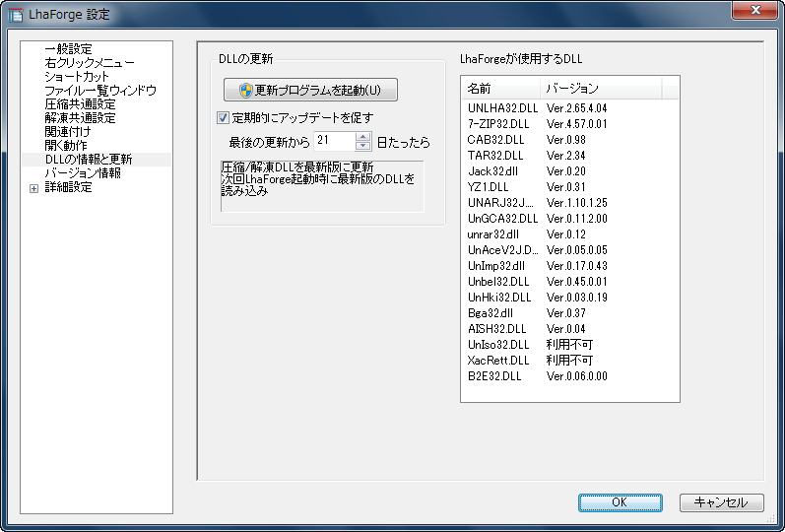This screenshot has height=532, width=785.
Task: Select DLLの情報と更新 tree item
Action: (89, 160)
